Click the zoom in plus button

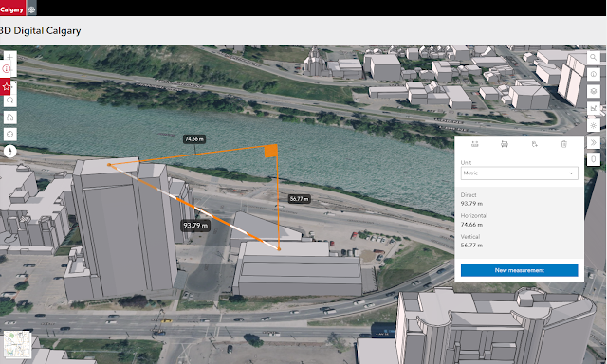(10, 57)
